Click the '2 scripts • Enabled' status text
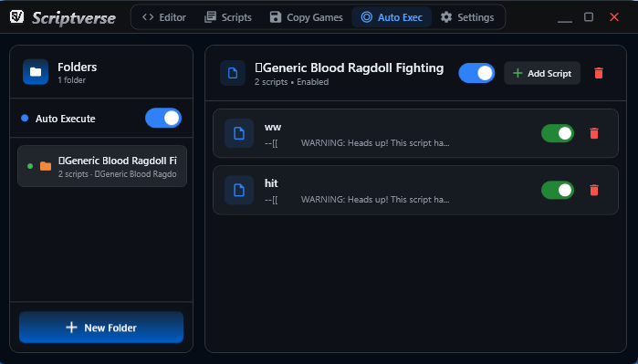This screenshot has height=364, width=638. pos(292,82)
